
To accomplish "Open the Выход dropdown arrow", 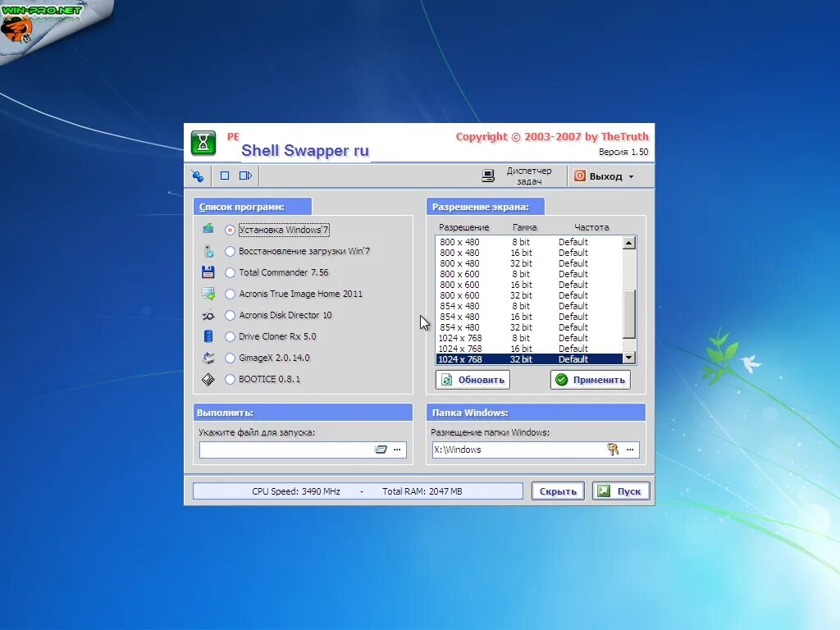I will (631, 176).
